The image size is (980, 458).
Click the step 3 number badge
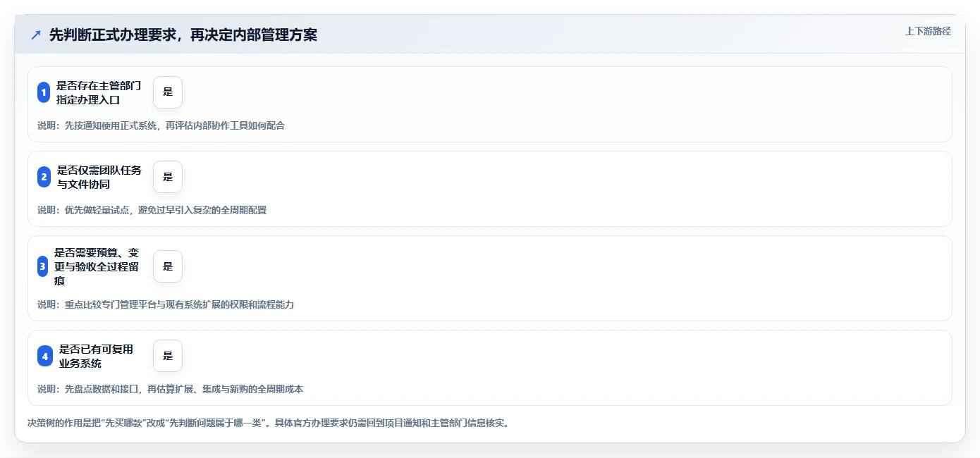click(42, 266)
